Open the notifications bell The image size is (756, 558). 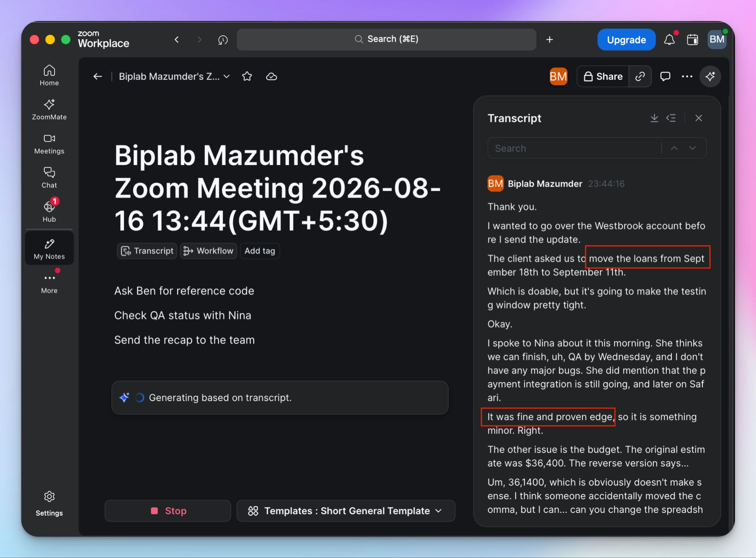pos(670,40)
